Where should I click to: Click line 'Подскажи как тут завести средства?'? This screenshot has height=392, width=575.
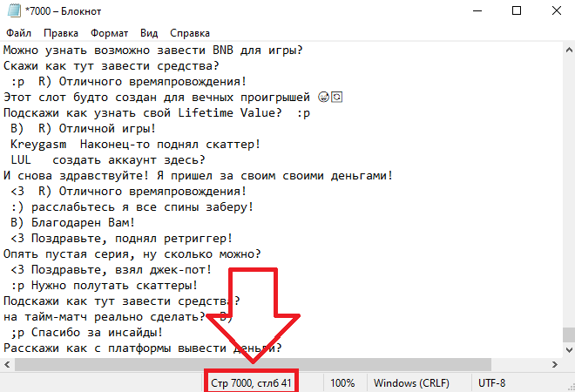tap(121, 301)
